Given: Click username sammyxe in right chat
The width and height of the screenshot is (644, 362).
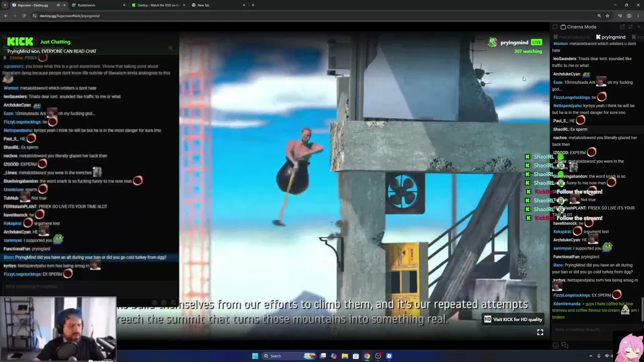Looking at the screenshot, I should (562, 248).
